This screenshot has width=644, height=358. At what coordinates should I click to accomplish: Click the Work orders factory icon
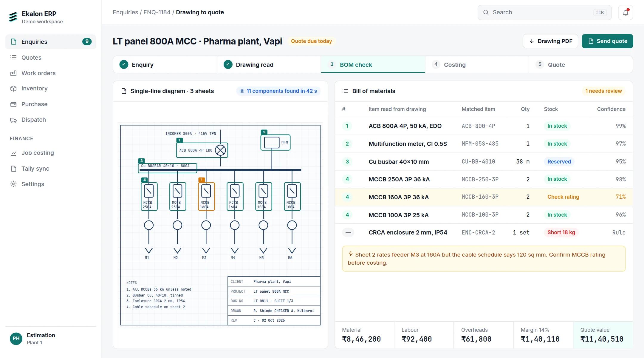[13, 73]
